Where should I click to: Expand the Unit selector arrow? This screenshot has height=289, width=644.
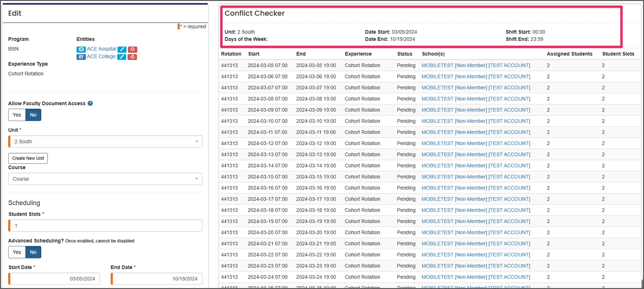click(x=197, y=141)
